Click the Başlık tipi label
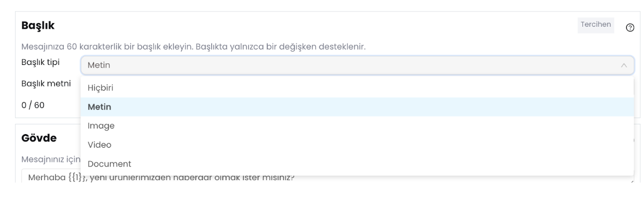 point(40,63)
